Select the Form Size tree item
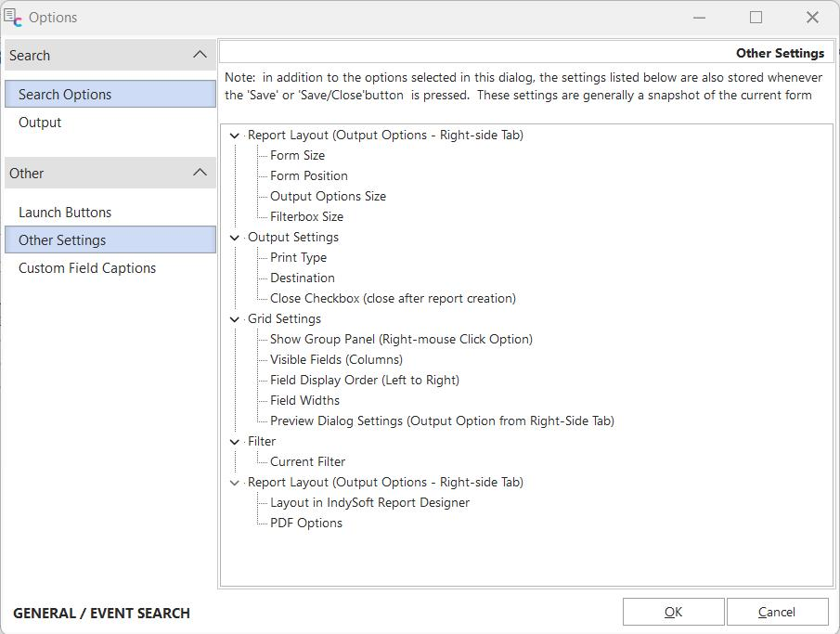The width and height of the screenshot is (840, 634). pyautogui.click(x=297, y=156)
